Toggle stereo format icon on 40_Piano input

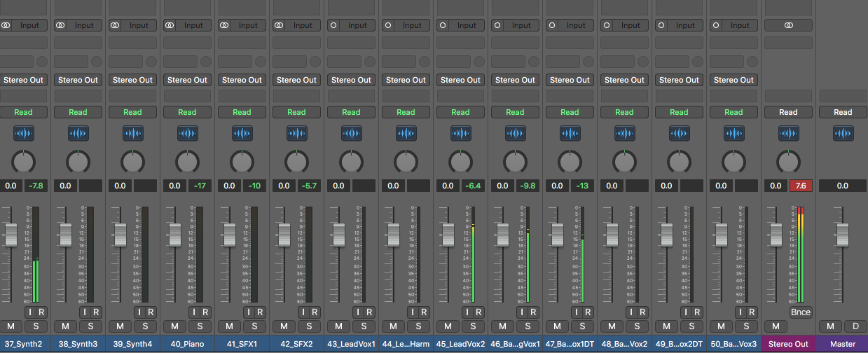pos(170,25)
